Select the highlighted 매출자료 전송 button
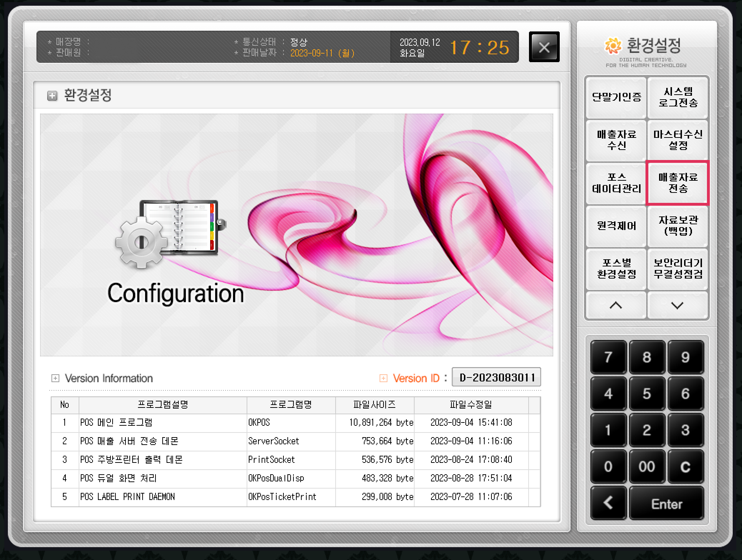Viewport: 742px width, 560px height. (x=678, y=183)
